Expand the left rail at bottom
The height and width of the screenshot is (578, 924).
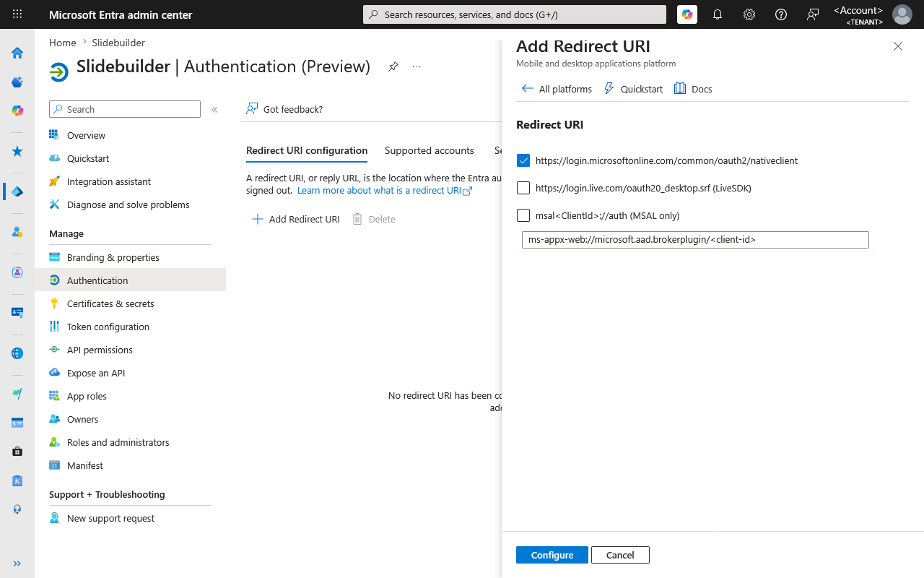(x=17, y=564)
